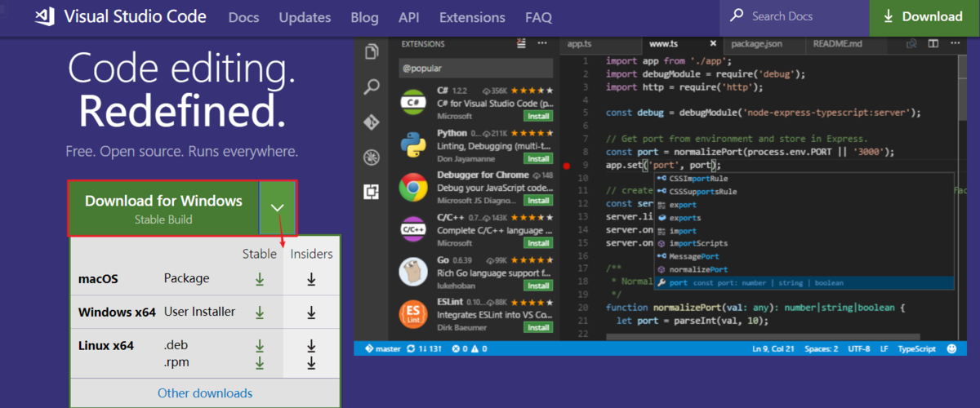
Task: Select normalizePort autocomplete suggestion
Action: coord(804,269)
